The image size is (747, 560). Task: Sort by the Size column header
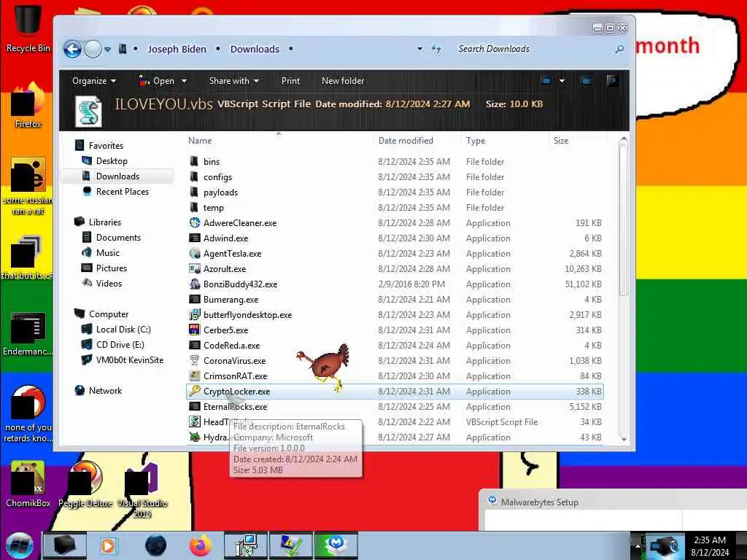(x=561, y=141)
